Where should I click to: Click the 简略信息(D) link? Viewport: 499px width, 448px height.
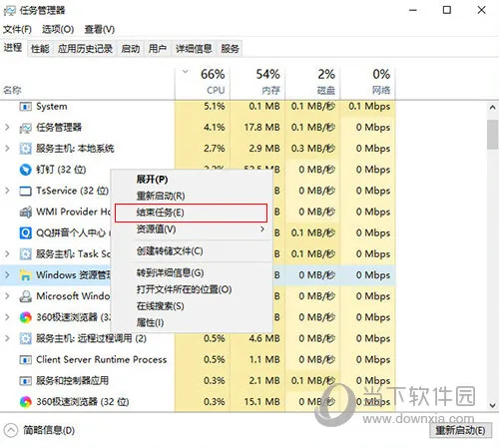pos(49,430)
